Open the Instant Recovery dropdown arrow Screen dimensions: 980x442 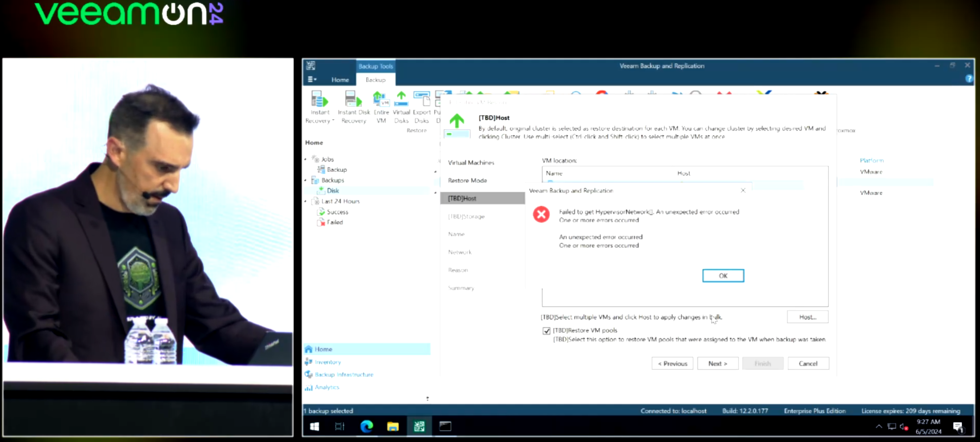click(x=333, y=121)
